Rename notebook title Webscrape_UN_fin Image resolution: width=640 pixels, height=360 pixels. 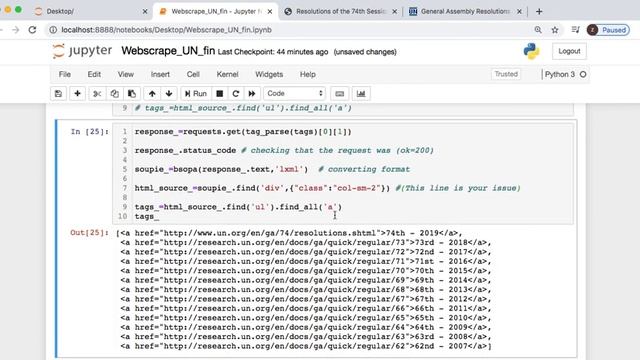click(x=168, y=51)
